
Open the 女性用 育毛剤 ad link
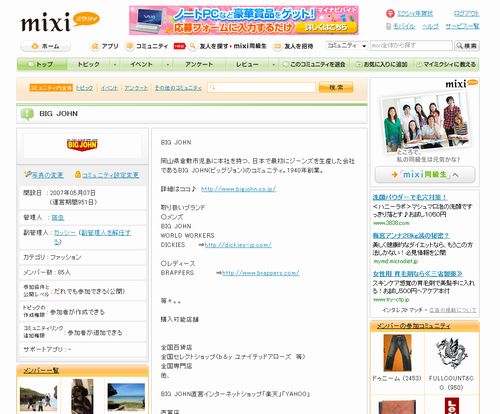pyautogui.click(x=417, y=274)
